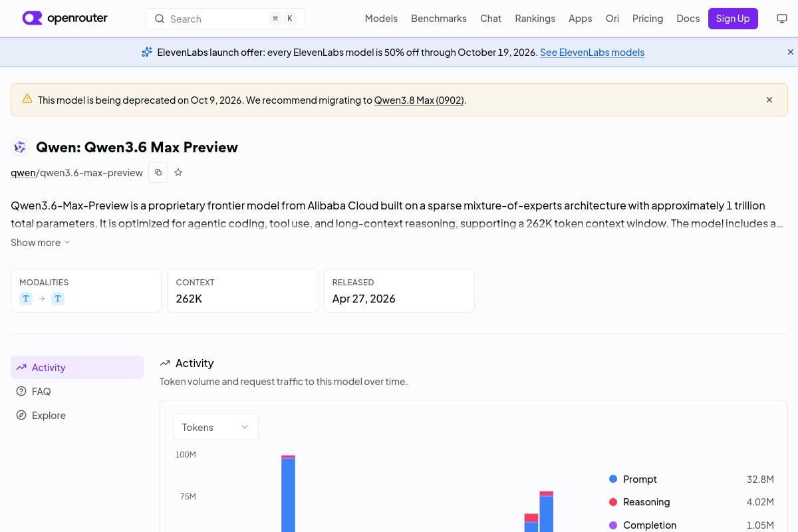The width and height of the screenshot is (798, 532).
Task: Expand the description with Show more
Action: click(x=40, y=243)
